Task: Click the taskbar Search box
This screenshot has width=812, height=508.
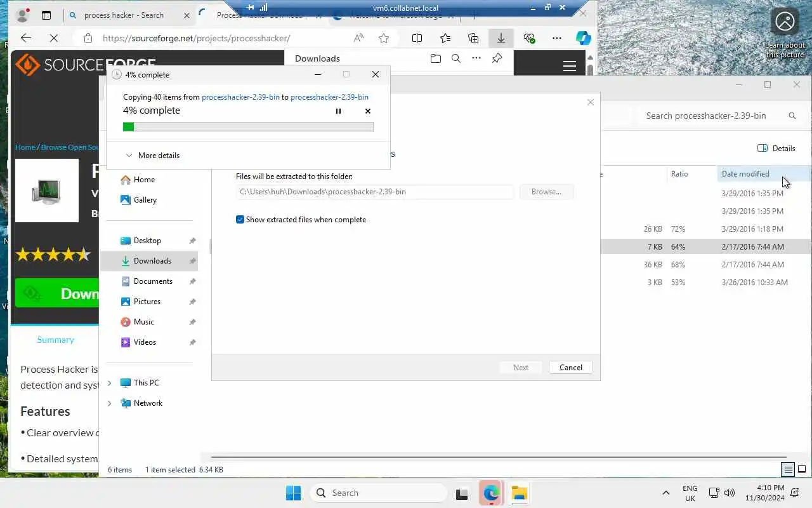Action: tap(379, 493)
